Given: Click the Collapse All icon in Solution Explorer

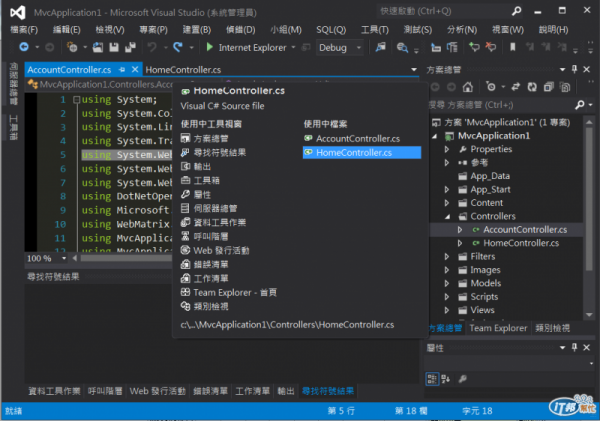Looking at the screenshot, I should click(x=549, y=87).
